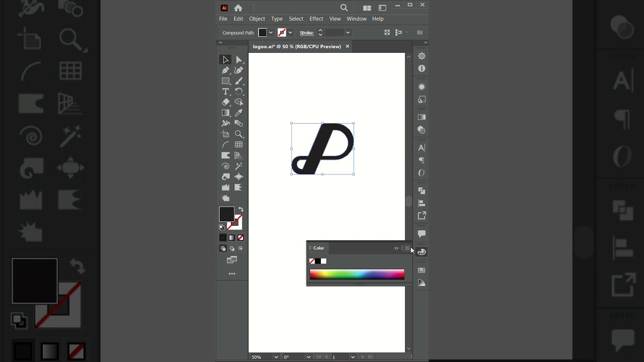Select the Direct Selection tool

[x=239, y=60]
